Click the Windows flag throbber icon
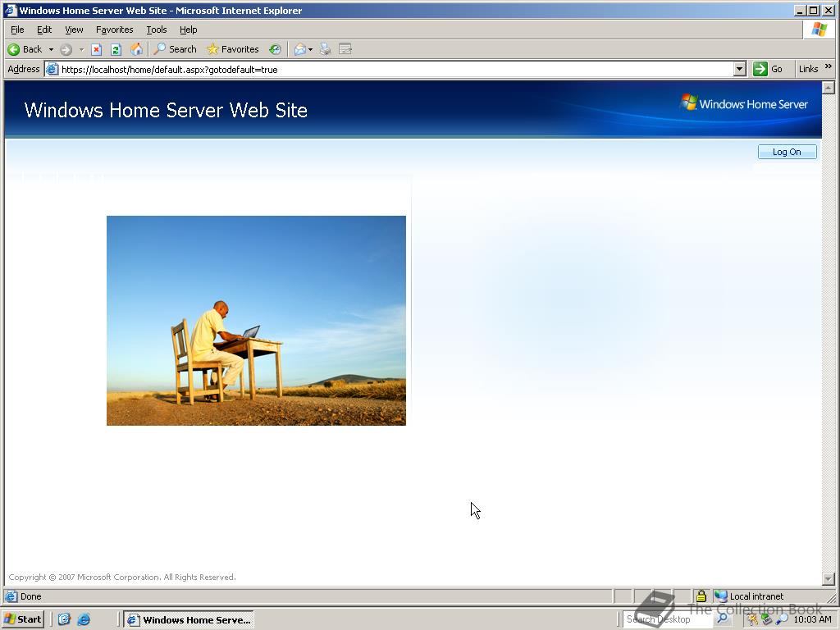 tap(819, 30)
